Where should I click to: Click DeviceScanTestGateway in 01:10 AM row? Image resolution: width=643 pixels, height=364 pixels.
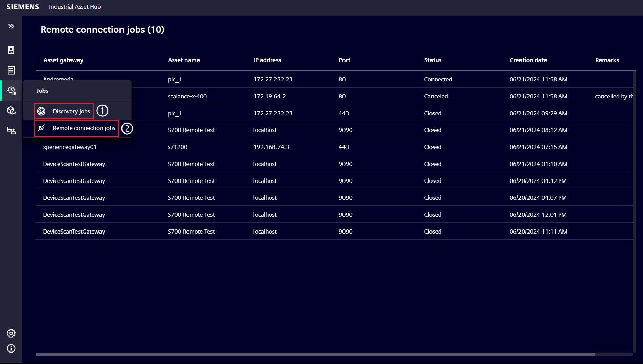[74, 164]
